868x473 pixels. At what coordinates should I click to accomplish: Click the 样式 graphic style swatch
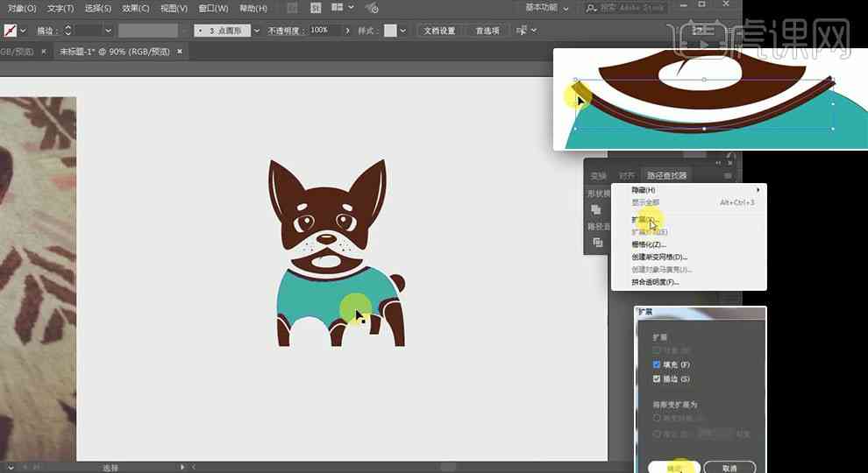point(390,31)
